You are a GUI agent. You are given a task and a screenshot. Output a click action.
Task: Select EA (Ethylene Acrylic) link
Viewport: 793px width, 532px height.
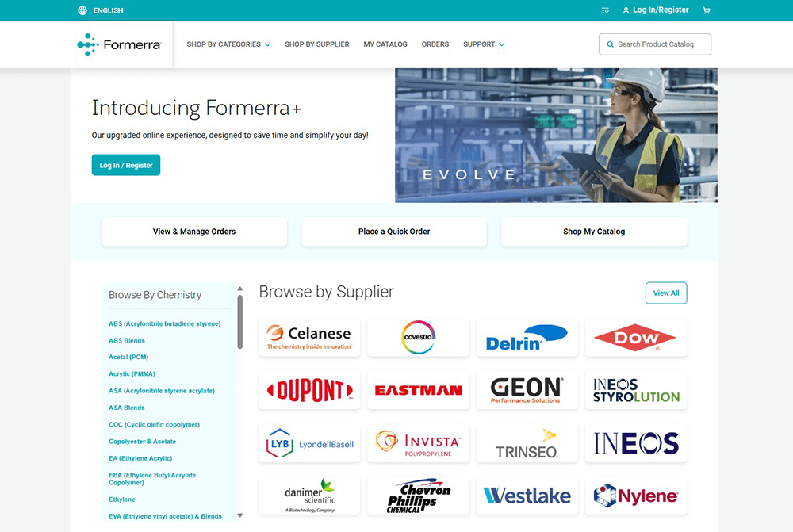coord(140,458)
